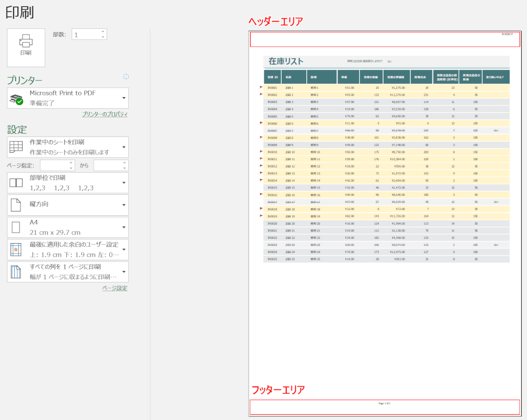Expand the A4 paper size dropdown
Image resolution: width=527 pixels, height=420 pixels.
tap(68, 227)
